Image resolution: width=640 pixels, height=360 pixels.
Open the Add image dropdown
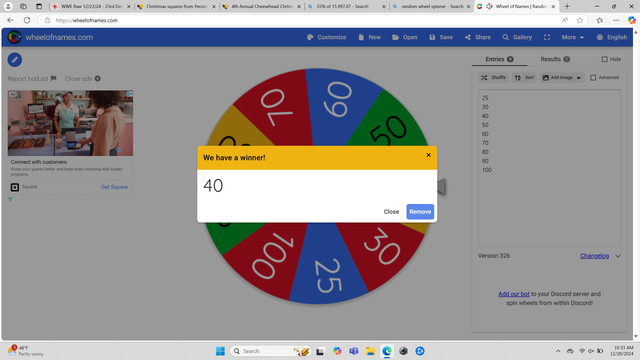[x=562, y=78]
